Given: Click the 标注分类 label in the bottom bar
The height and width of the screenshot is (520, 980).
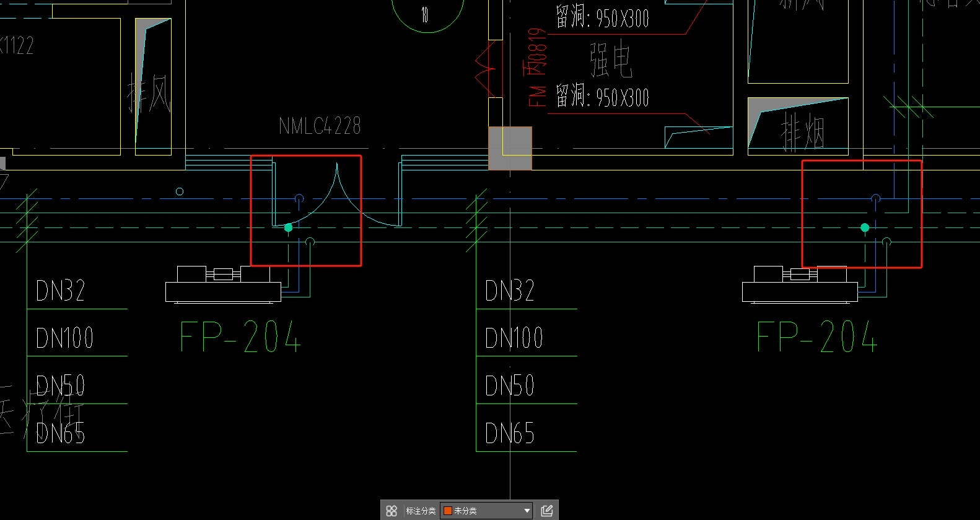Looking at the screenshot, I should coord(421,511).
